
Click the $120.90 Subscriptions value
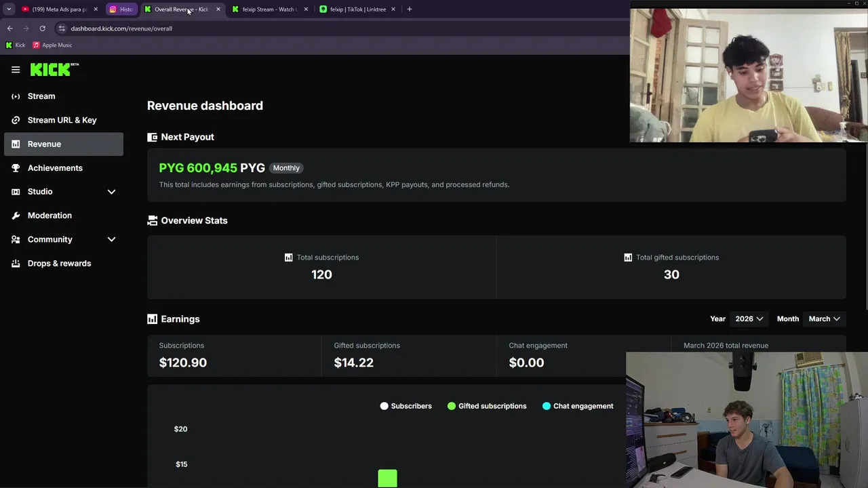point(183,363)
